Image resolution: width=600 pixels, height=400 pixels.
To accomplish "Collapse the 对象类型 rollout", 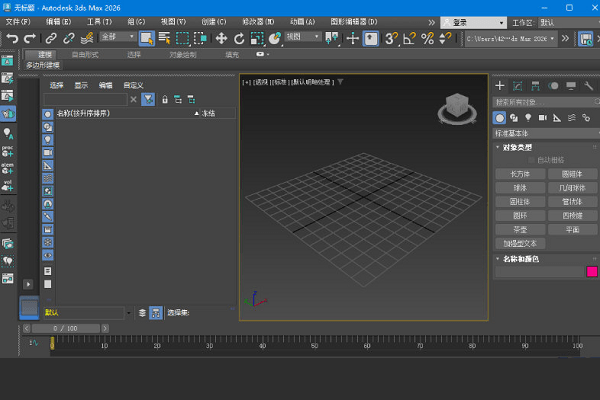I will pyautogui.click(x=520, y=147).
